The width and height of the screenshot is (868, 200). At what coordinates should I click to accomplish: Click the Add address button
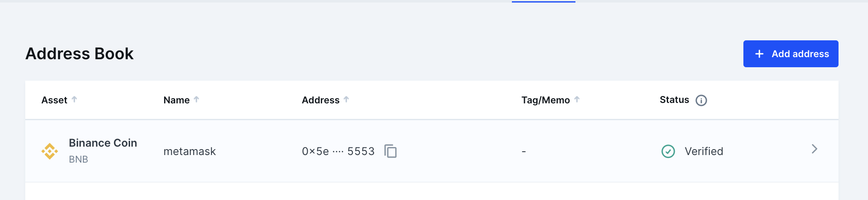[791, 54]
